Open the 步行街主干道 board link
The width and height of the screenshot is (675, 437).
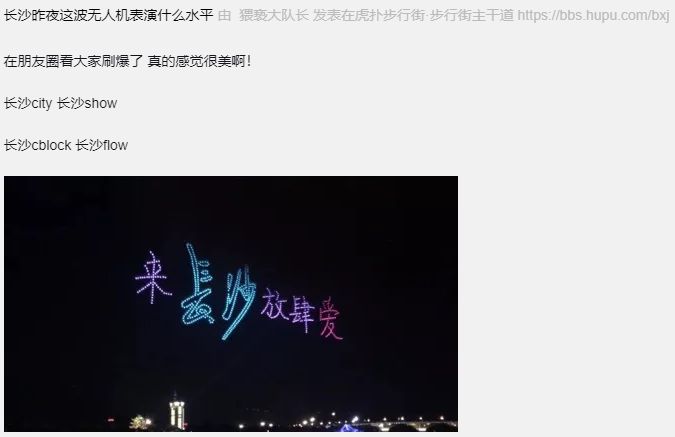point(472,15)
